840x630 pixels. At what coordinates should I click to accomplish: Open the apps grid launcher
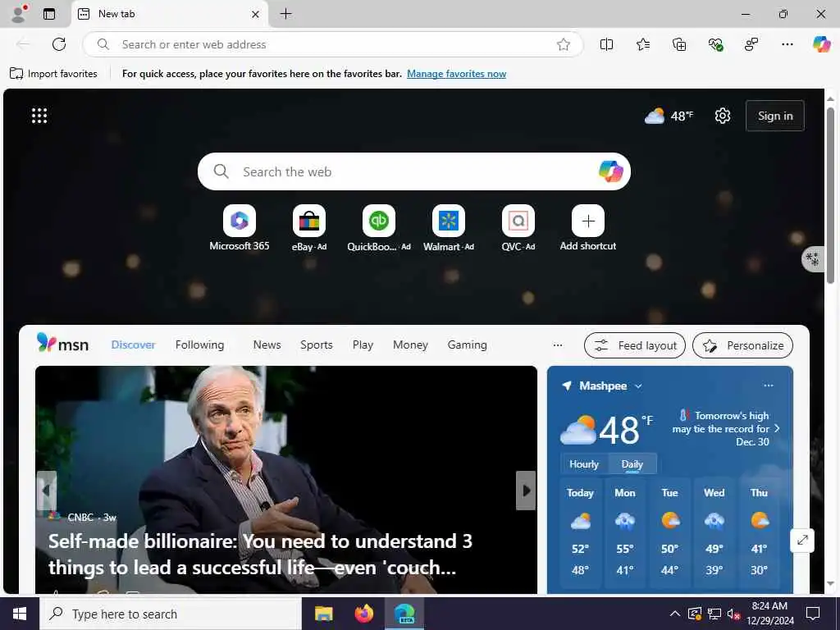(39, 115)
